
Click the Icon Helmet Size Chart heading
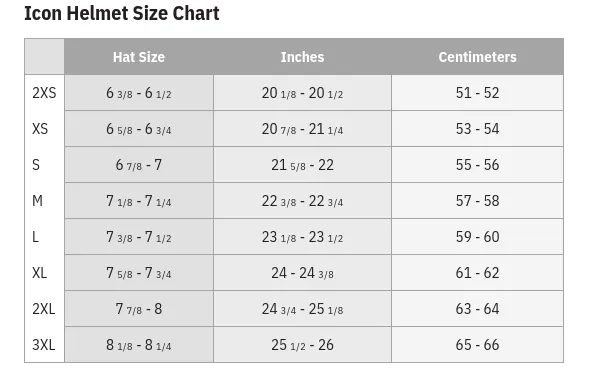pos(122,13)
